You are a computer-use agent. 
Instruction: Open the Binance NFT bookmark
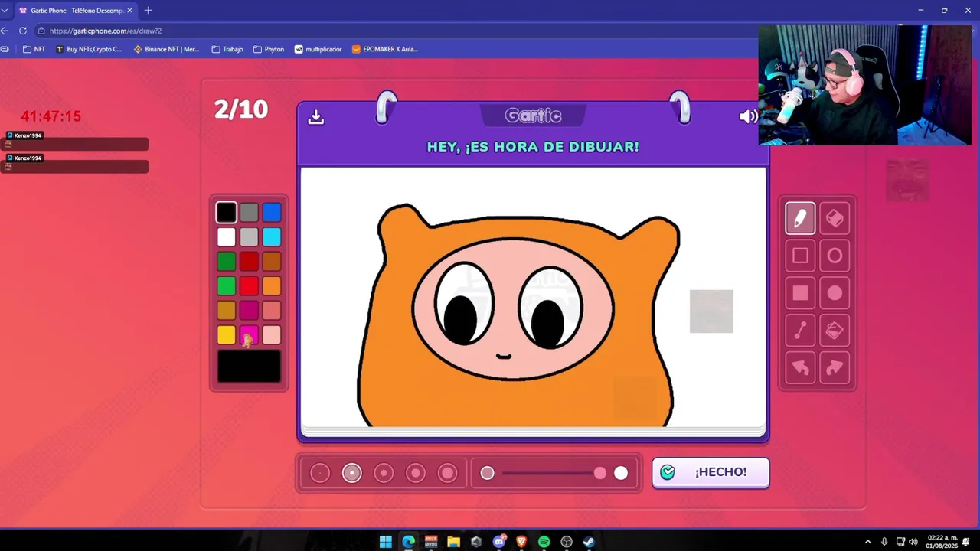point(166,49)
